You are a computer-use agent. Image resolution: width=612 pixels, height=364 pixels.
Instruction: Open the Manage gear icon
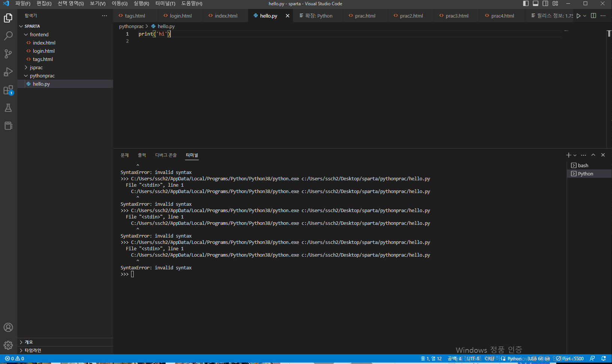(x=8, y=345)
